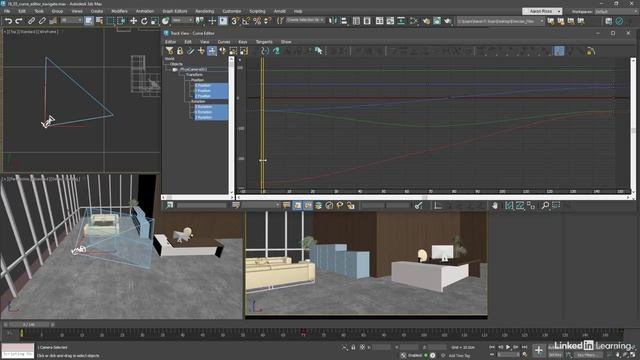Viewport: 640px width, 360px height.
Task: Toggle Lock Selection in Curve Editor
Action: tap(180, 51)
